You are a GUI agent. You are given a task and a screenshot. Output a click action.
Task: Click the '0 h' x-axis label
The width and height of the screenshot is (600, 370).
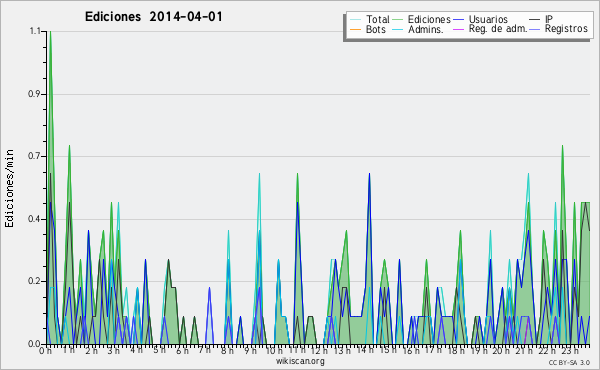(45, 351)
